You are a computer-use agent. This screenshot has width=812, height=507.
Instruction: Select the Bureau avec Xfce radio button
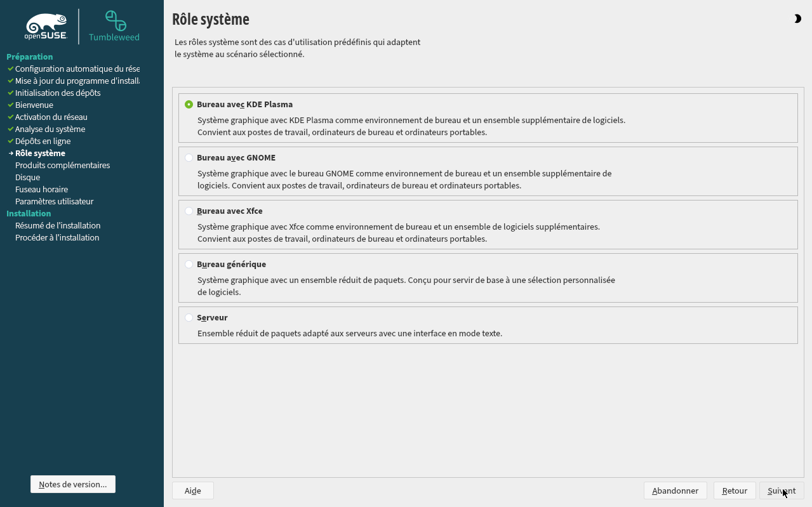[189, 211]
